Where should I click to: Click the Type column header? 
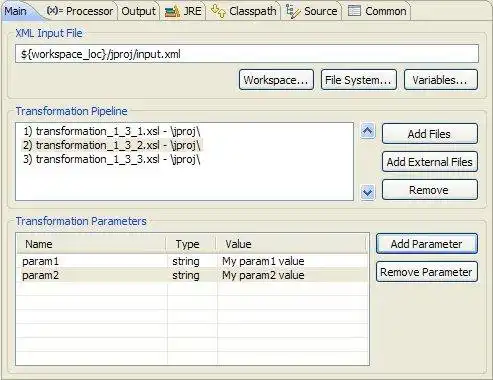coord(191,244)
